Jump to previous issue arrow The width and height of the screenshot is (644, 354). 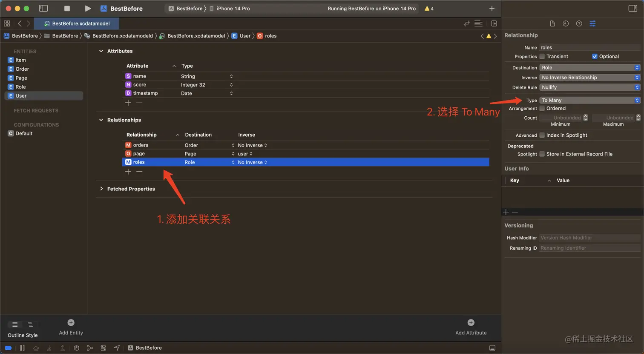(482, 36)
